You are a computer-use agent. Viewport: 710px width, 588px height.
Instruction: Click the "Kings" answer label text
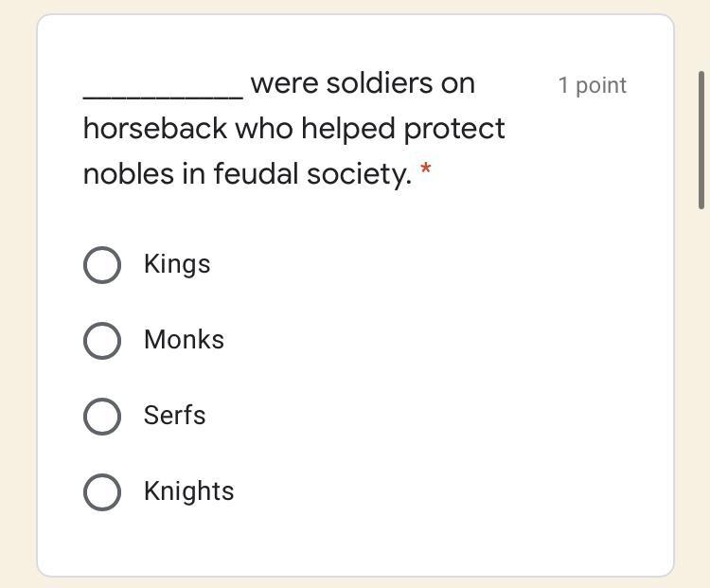[x=177, y=264]
